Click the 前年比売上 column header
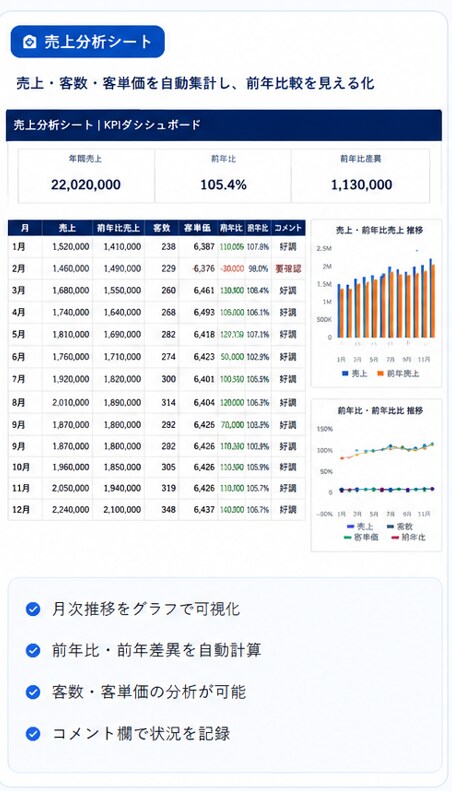The width and height of the screenshot is (452, 791). pos(119,228)
